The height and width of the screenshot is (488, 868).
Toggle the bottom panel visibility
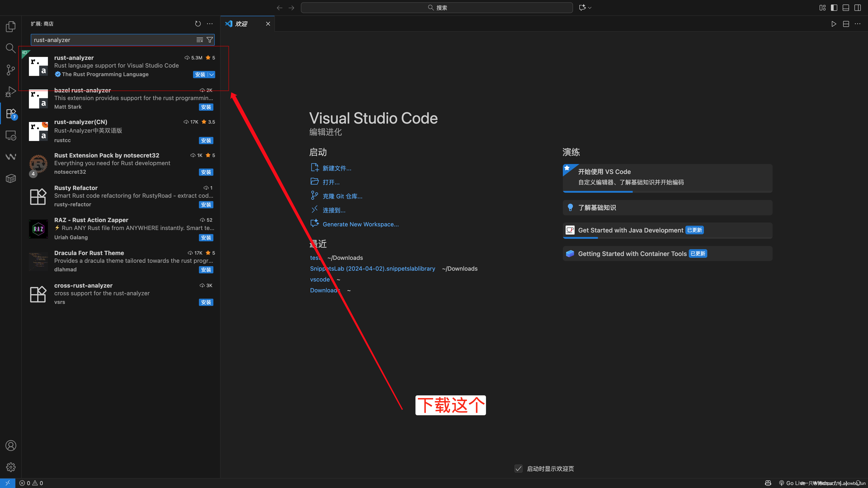click(x=846, y=7)
